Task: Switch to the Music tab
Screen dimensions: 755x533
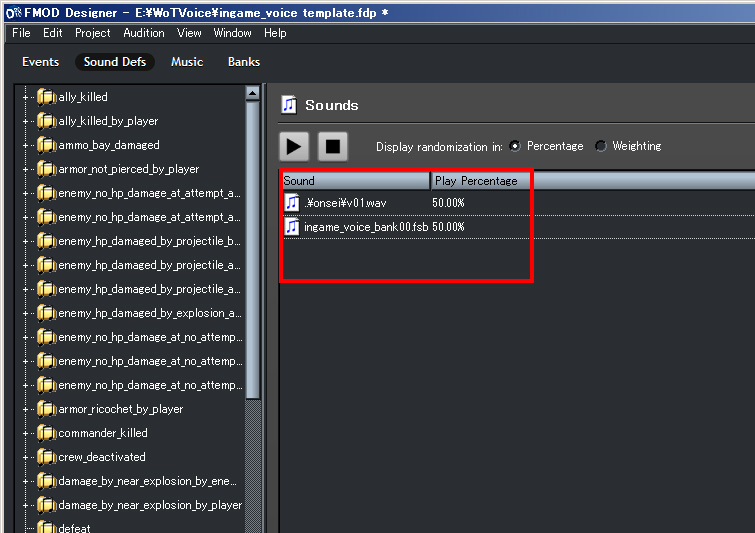Action: pos(187,62)
